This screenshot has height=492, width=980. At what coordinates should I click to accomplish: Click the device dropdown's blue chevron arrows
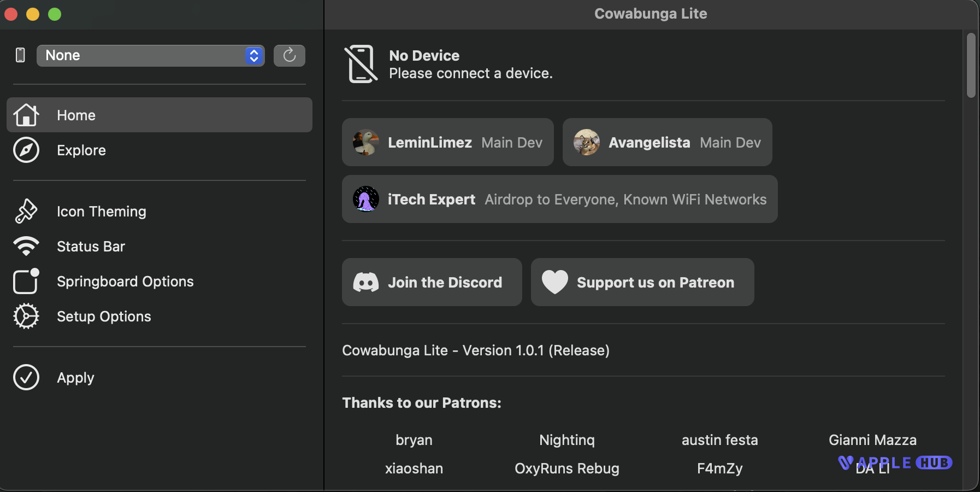pos(254,55)
